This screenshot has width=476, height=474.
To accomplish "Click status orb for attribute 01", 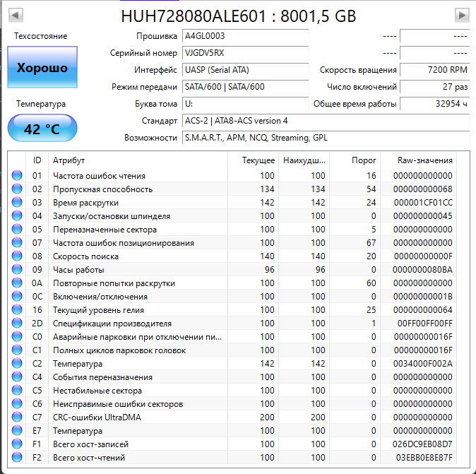I will click(x=17, y=175).
